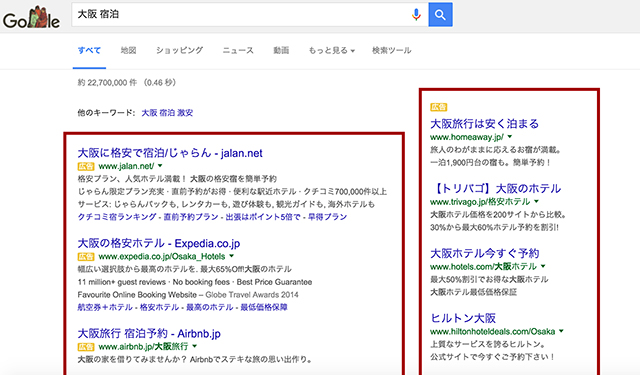Click related keyword 大阪 宿泊 激安
The image size is (640, 375).
(167, 113)
